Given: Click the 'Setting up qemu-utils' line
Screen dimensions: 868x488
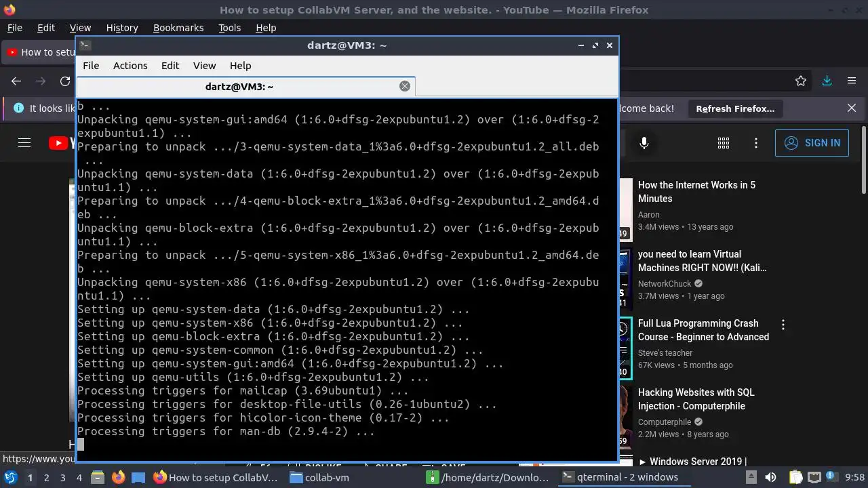Looking at the screenshot, I should 253,378.
